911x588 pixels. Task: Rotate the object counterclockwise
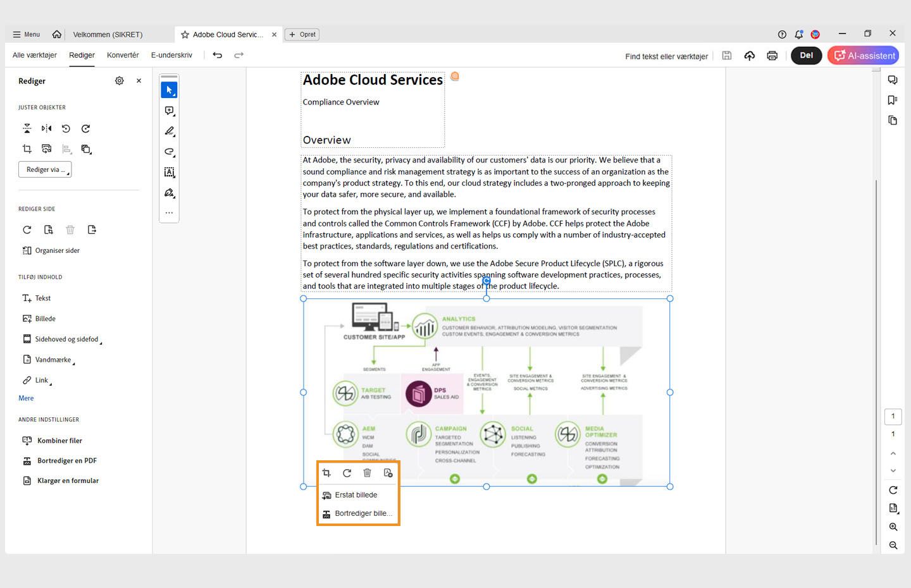point(66,128)
